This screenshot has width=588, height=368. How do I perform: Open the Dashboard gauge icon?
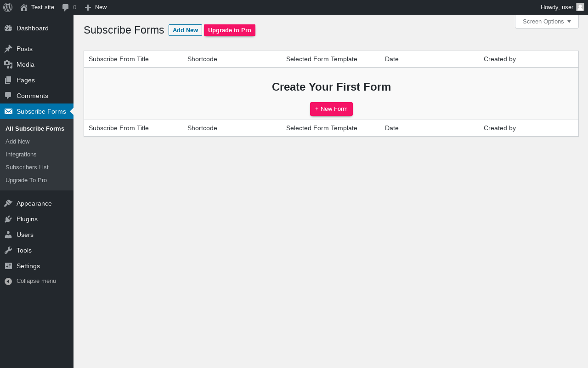(x=8, y=28)
